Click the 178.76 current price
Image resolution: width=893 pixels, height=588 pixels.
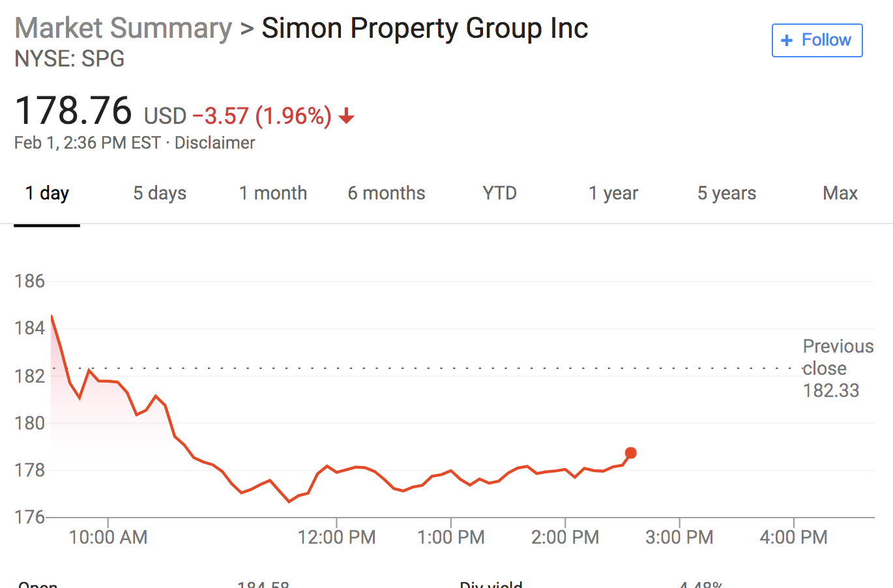pyautogui.click(x=73, y=111)
